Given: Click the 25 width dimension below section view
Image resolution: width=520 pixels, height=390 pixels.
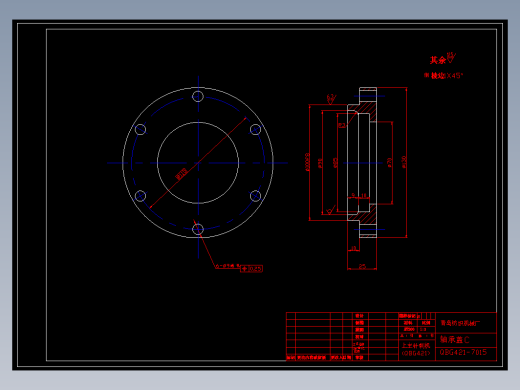Looking at the screenshot, I should tap(362, 266).
